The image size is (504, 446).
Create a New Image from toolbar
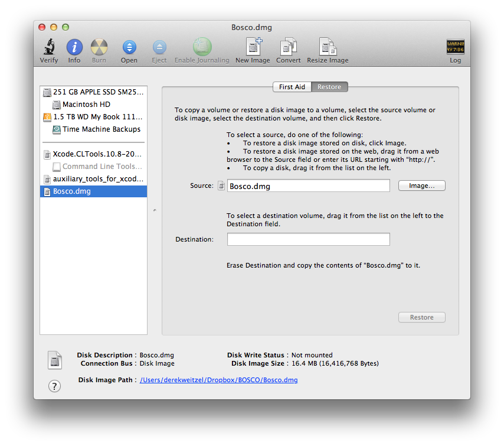253,47
